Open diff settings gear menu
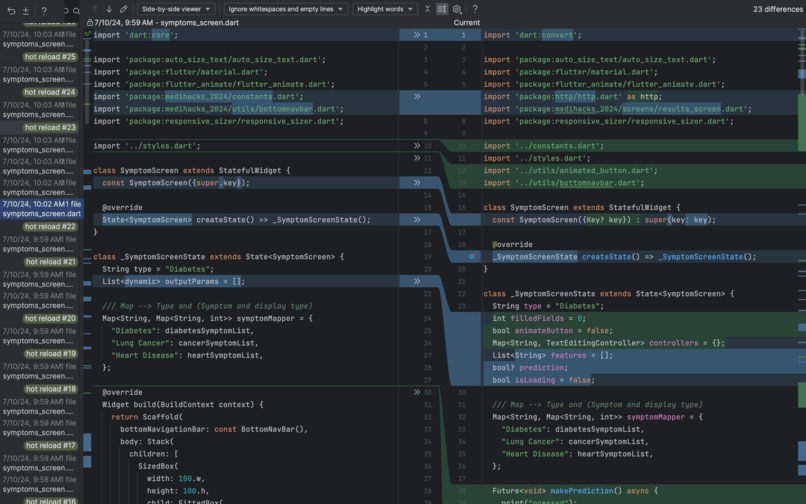 pyautogui.click(x=457, y=9)
